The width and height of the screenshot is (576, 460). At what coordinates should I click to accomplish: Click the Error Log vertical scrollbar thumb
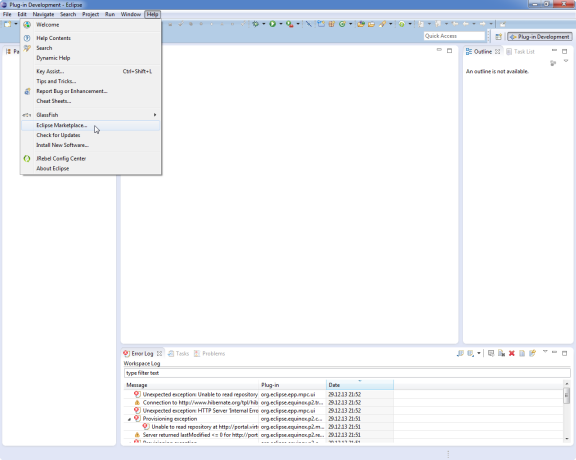click(x=567, y=396)
